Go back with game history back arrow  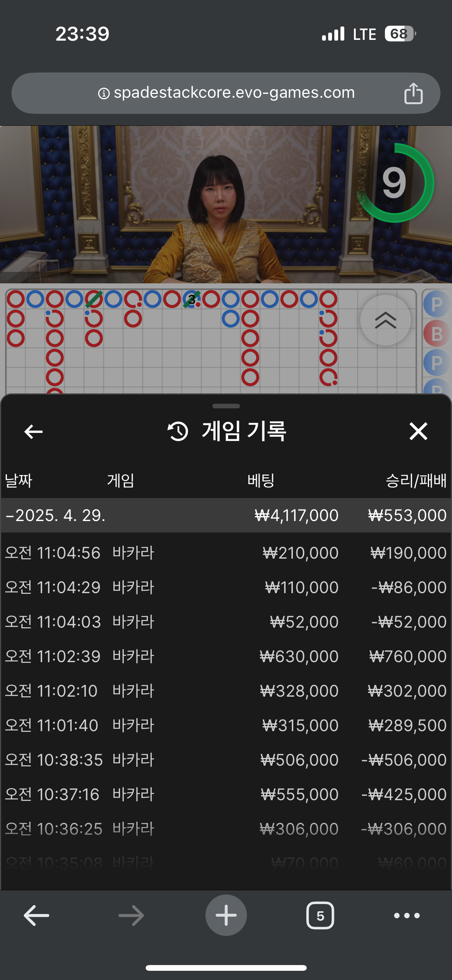point(33,432)
